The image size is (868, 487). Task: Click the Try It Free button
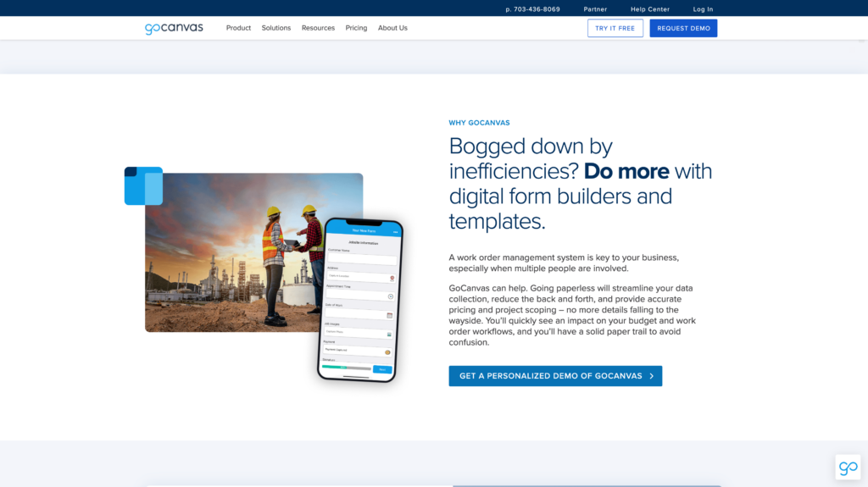tap(615, 28)
